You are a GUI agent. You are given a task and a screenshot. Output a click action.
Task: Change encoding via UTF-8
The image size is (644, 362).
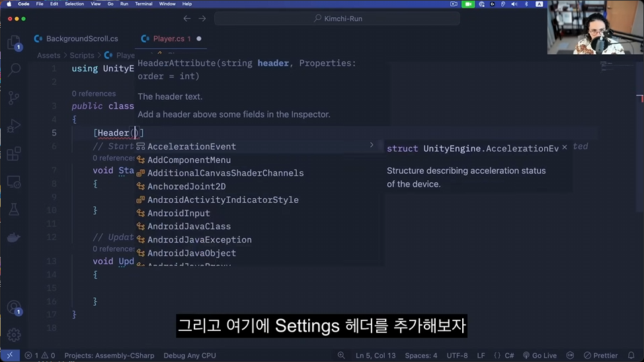pyautogui.click(x=457, y=355)
